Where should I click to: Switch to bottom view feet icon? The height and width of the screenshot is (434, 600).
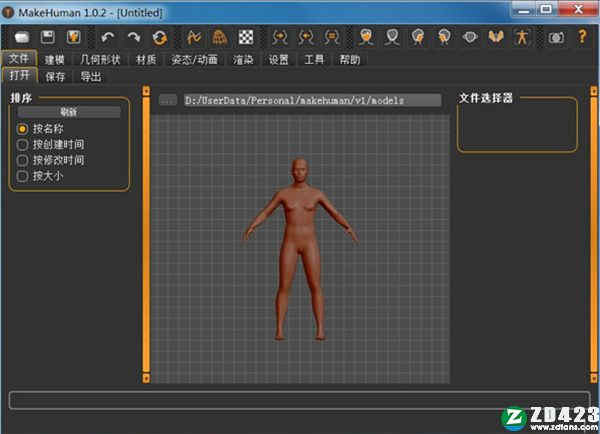click(496, 38)
